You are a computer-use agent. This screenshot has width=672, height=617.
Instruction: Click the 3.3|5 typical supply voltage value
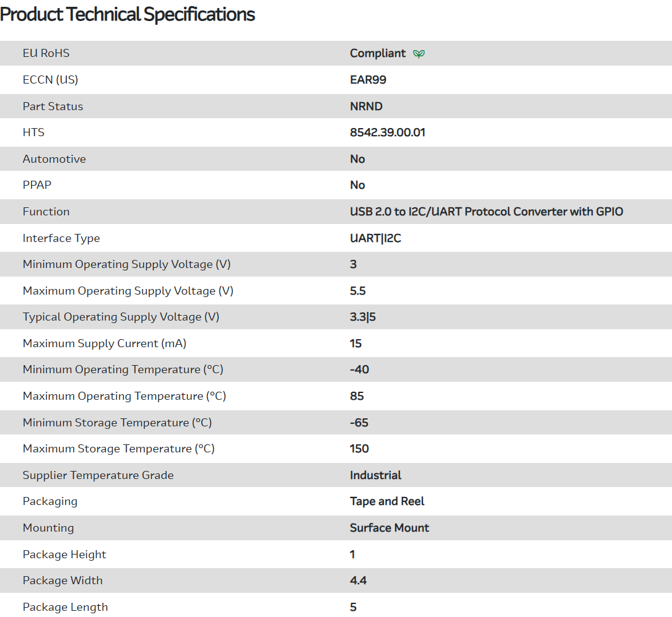pos(363,317)
